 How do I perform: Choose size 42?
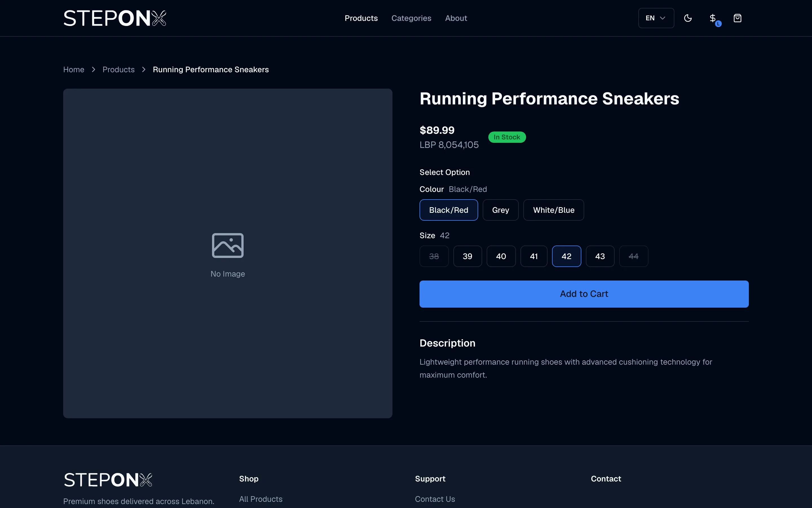click(x=566, y=256)
